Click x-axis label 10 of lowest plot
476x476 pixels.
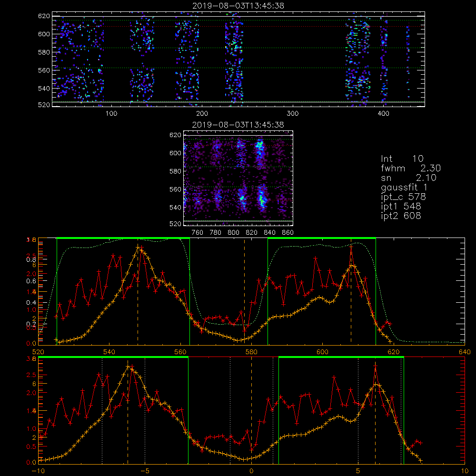click(465, 471)
